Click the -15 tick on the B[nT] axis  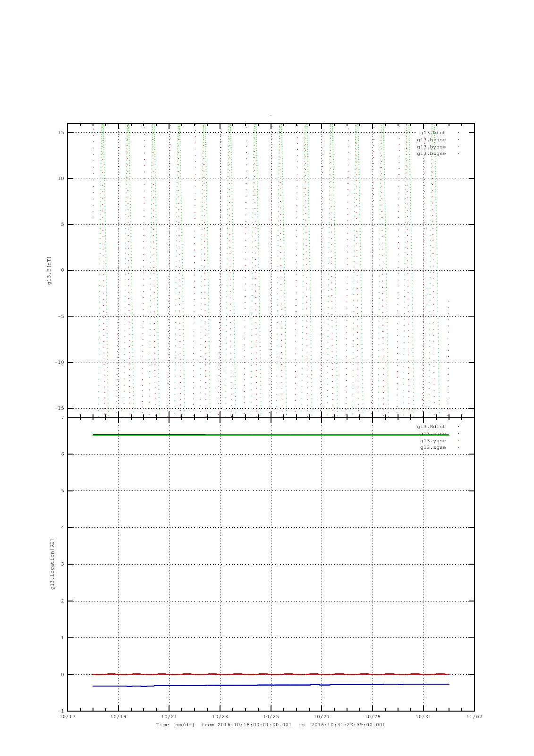(x=59, y=408)
